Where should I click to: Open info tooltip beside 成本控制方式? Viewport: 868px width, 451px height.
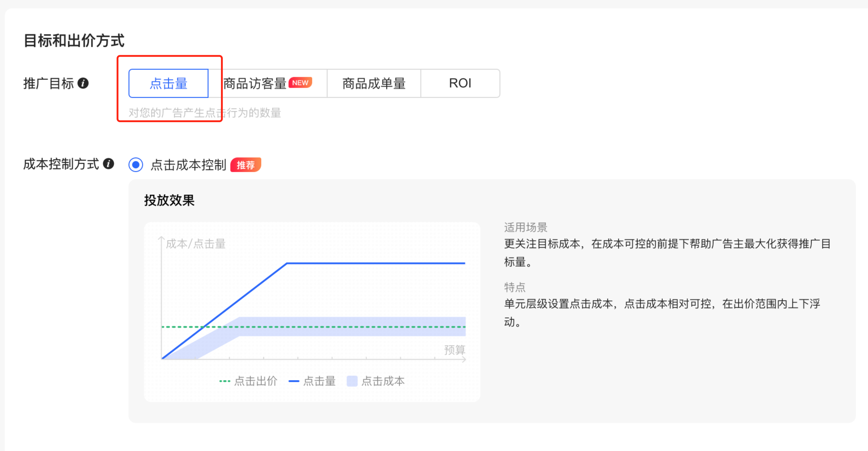pos(109,164)
